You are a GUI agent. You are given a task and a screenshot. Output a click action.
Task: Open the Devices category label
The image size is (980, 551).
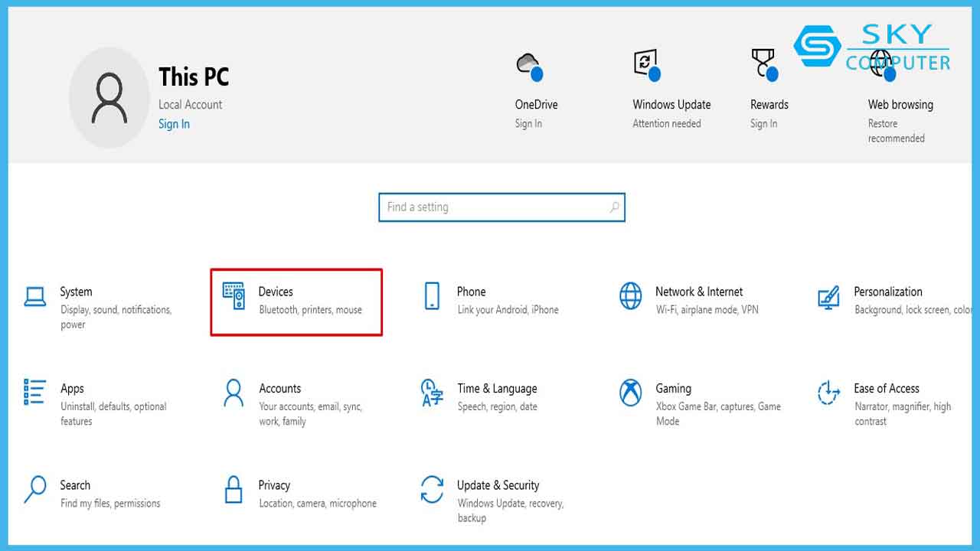[276, 292]
